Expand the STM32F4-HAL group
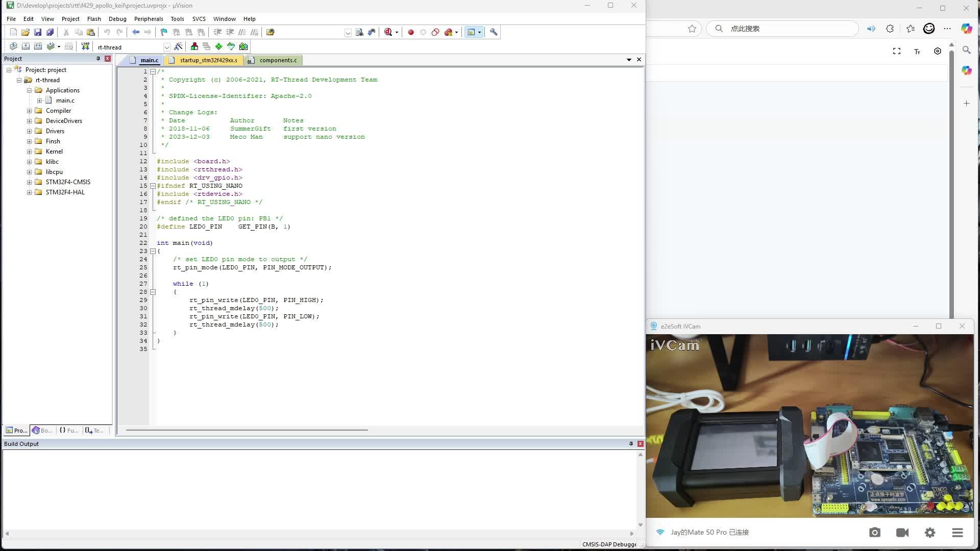980x551 pixels. pyautogui.click(x=29, y=192)
